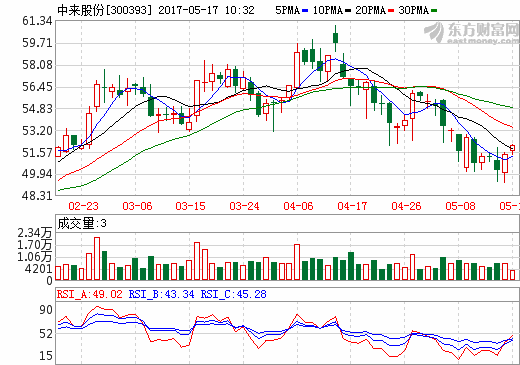Click the 10PMA legend label

click(328, 10)
